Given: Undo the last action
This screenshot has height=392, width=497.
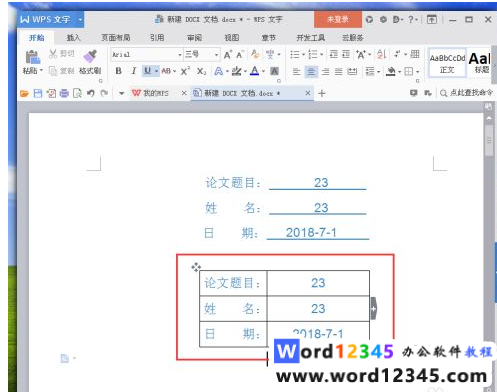Looking at the screenshot, I should point(91,94).
